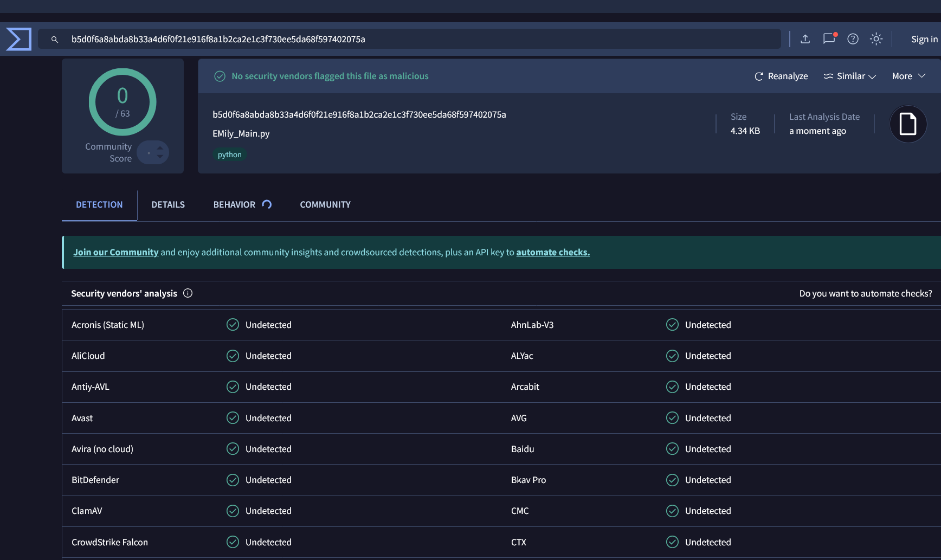Screen dimensions: 941x560
Task: Click the Arcabit vendor name
Action: tap(525, 387)
